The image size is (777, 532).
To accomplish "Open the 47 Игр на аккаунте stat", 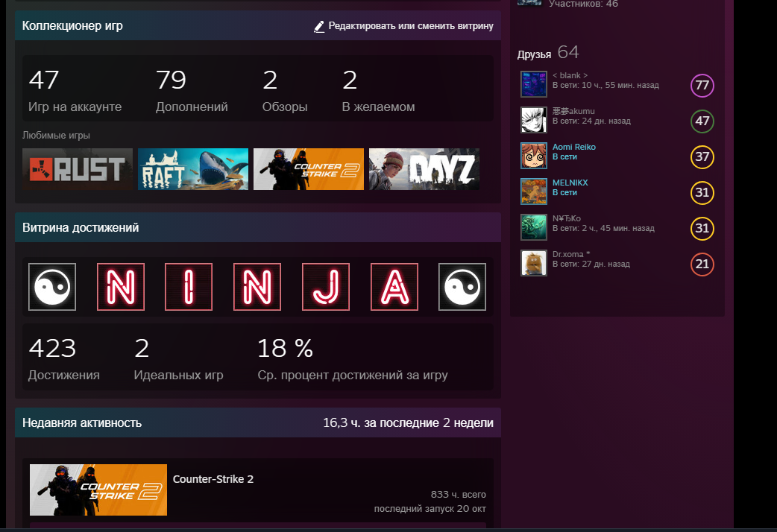I will click(x=75, y=91).
